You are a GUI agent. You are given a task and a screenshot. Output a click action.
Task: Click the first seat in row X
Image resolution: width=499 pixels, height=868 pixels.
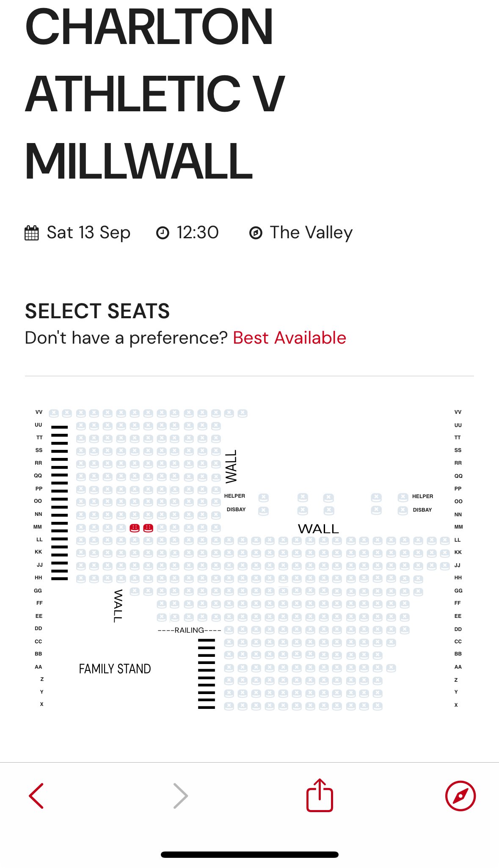pyautogui.click(x=229, y=706)
